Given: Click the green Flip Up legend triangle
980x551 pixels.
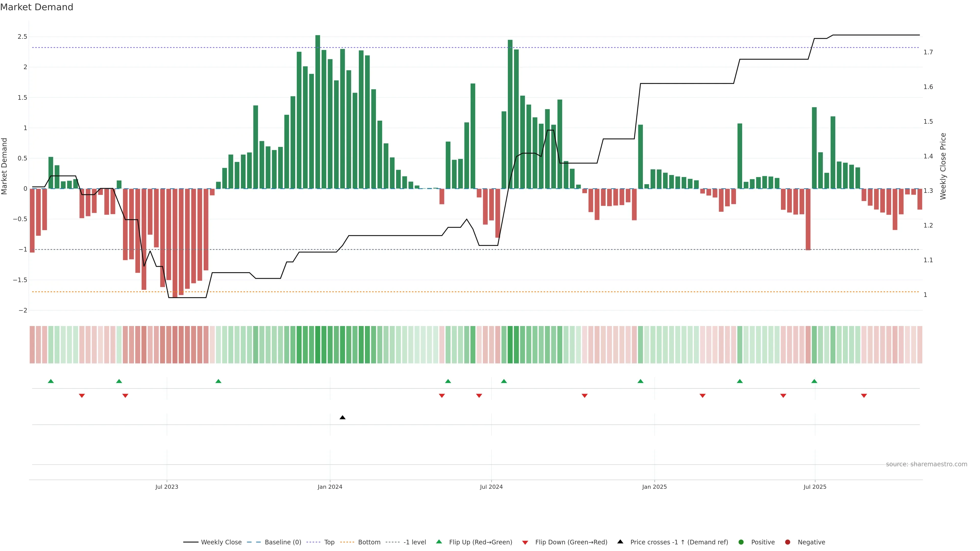Looking at the screenshot, I should point(439,542).
